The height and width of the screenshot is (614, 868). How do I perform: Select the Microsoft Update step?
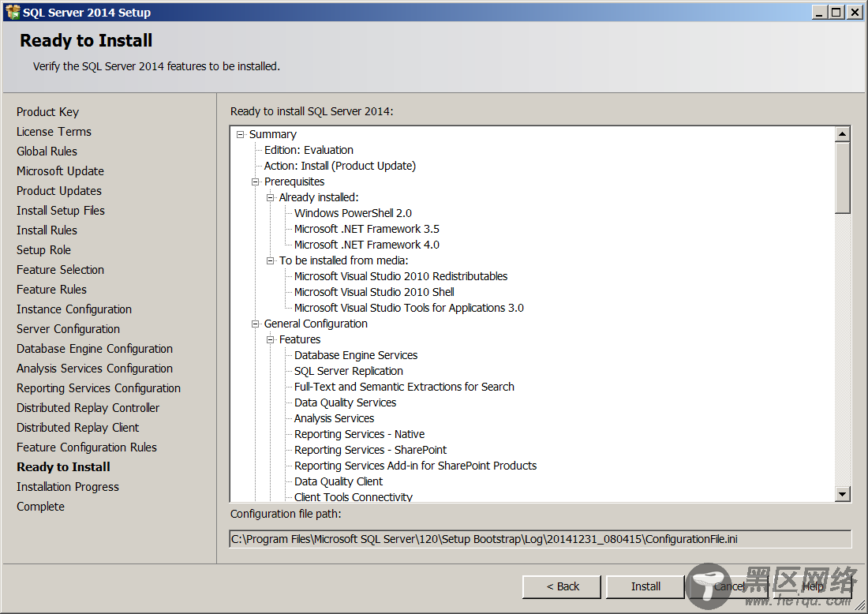tap(60, 171)
